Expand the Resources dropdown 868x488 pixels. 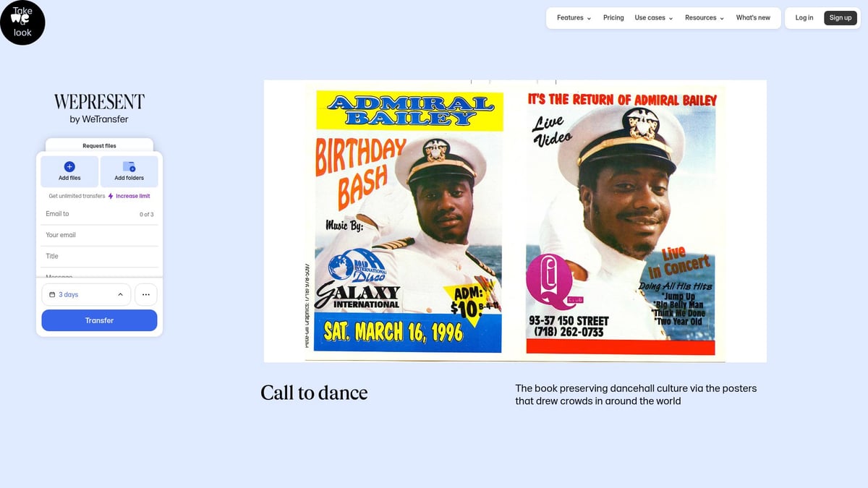pyautogui.click(x=705, y=18)
